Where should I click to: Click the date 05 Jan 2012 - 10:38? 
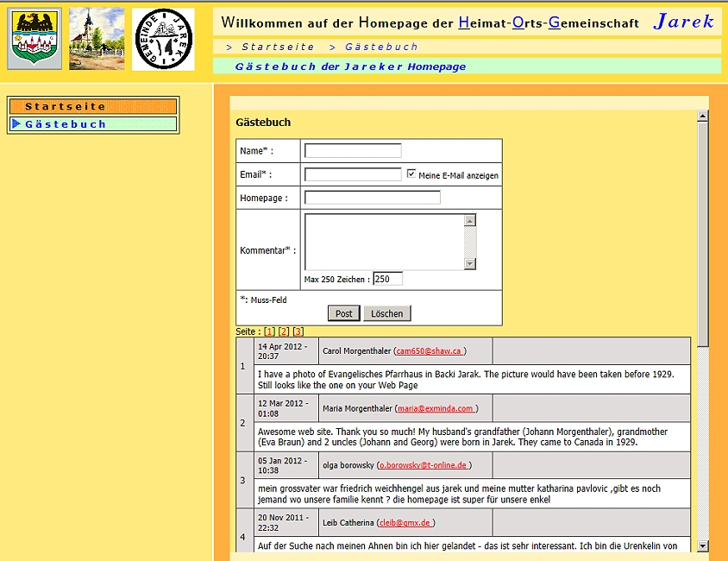[282, 465]
